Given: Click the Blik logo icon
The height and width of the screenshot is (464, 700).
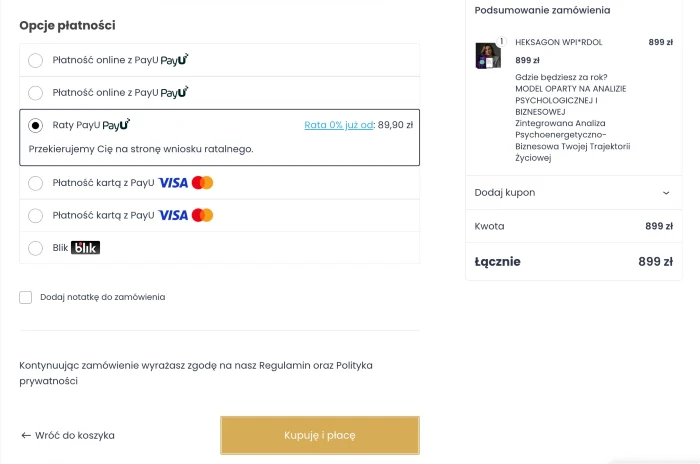Looking at the screenshot, I should (85, 248).
